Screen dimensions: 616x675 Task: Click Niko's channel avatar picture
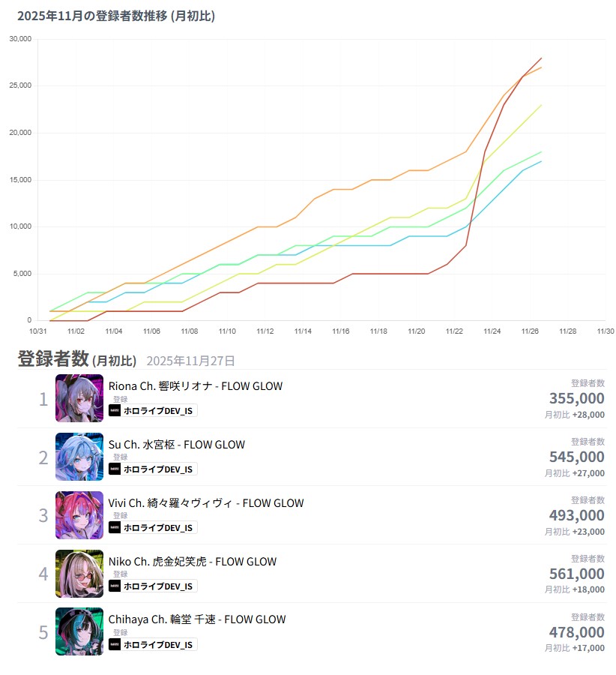[x=79, y=574]
